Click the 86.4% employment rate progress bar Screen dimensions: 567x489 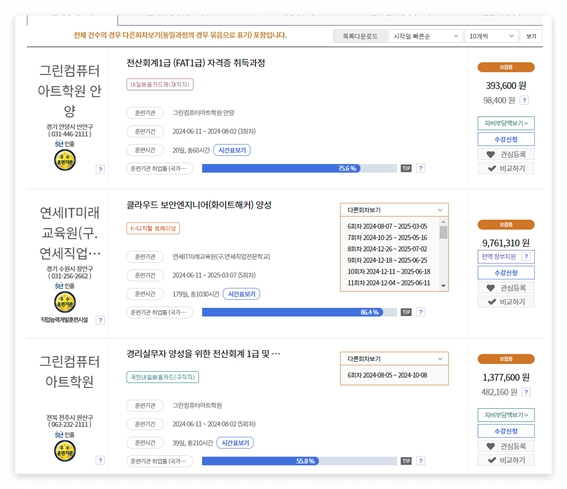pos(299,312)
